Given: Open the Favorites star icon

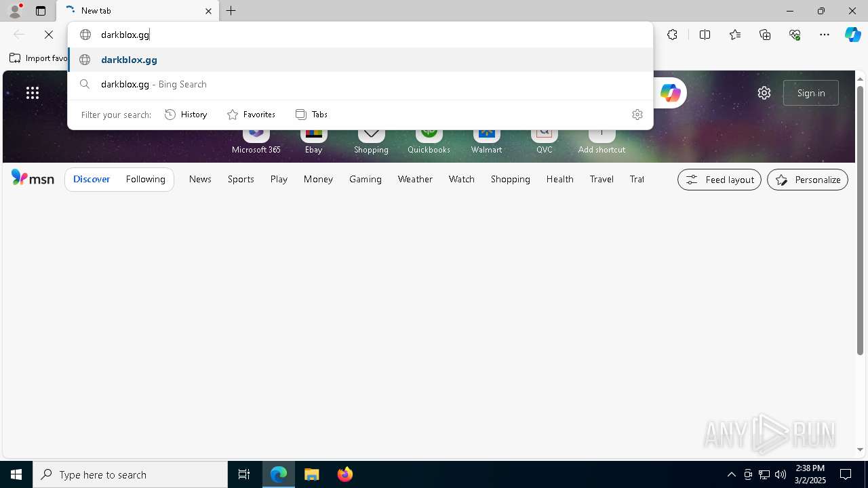Looking at the screenshot, I should (x=735, y=35).
